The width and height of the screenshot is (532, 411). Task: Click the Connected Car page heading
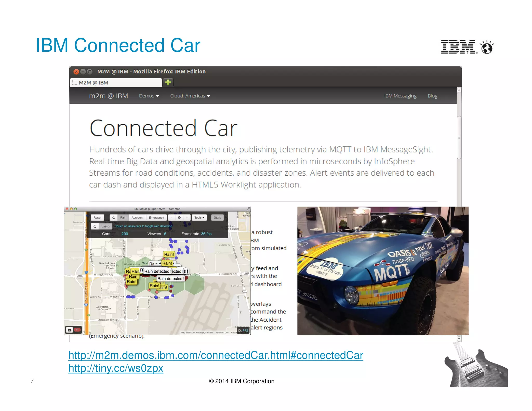(163, 128)
